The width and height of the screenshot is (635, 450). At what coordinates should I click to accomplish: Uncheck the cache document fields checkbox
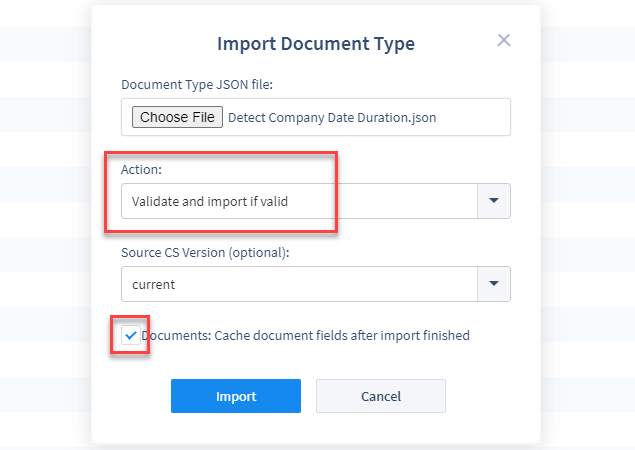coord(130,335)
